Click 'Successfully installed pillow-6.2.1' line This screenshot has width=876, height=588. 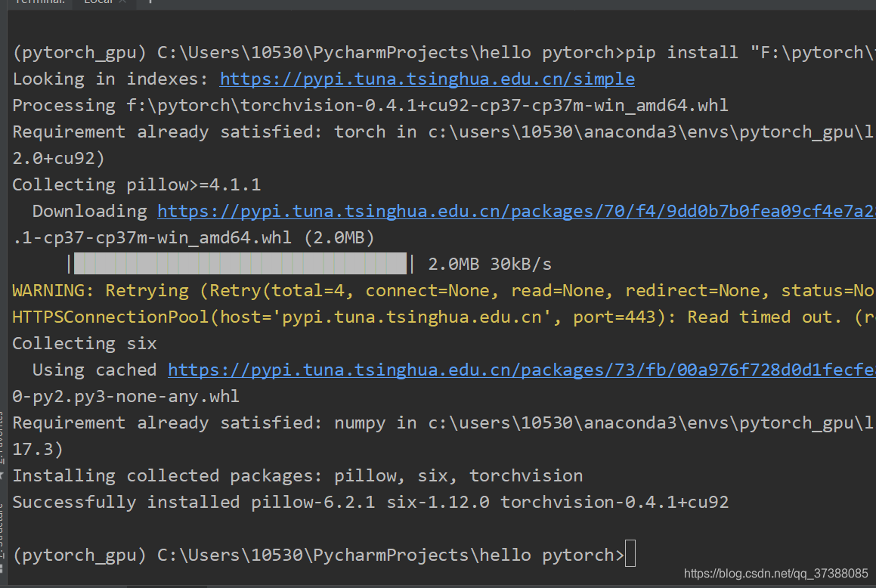(370, 502)
